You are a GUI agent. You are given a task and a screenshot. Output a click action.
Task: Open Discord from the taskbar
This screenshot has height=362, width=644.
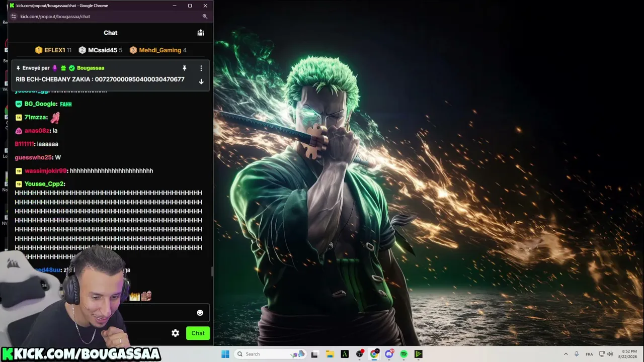pyautogui.click(x=389, y=354)
